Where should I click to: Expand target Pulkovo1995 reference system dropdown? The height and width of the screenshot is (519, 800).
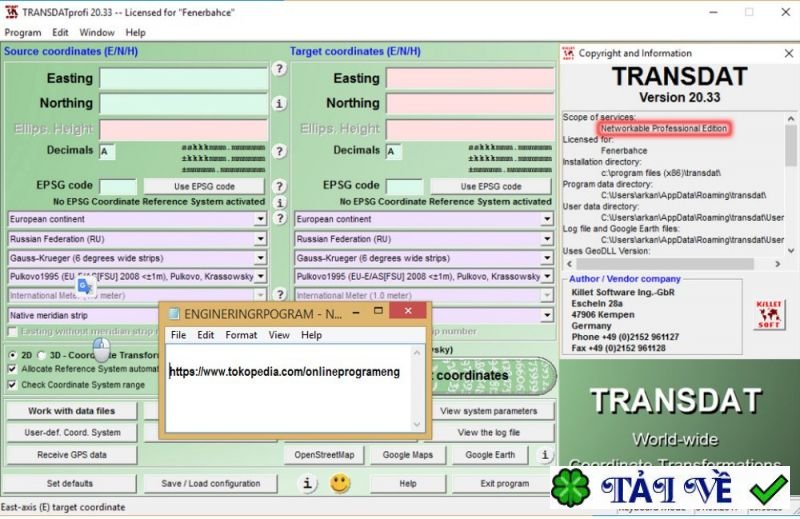pyautogui.click(x=547, y=277)
